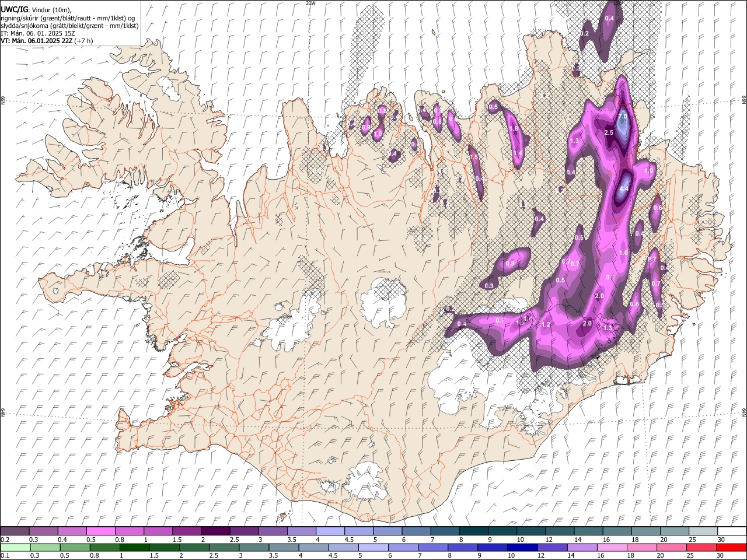Select the lavender snow swatch labeled 4
The image size is (747, 560).
coord(330,531)
